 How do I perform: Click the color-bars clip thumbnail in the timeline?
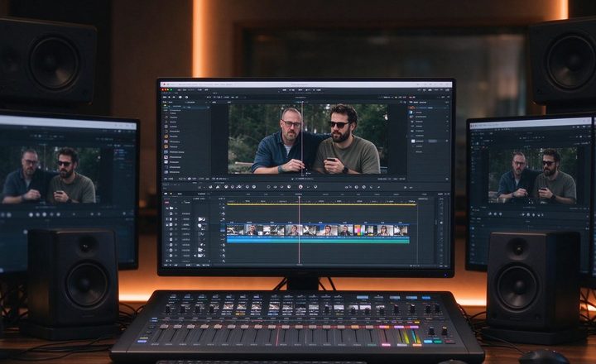click(x=359, y=230)
